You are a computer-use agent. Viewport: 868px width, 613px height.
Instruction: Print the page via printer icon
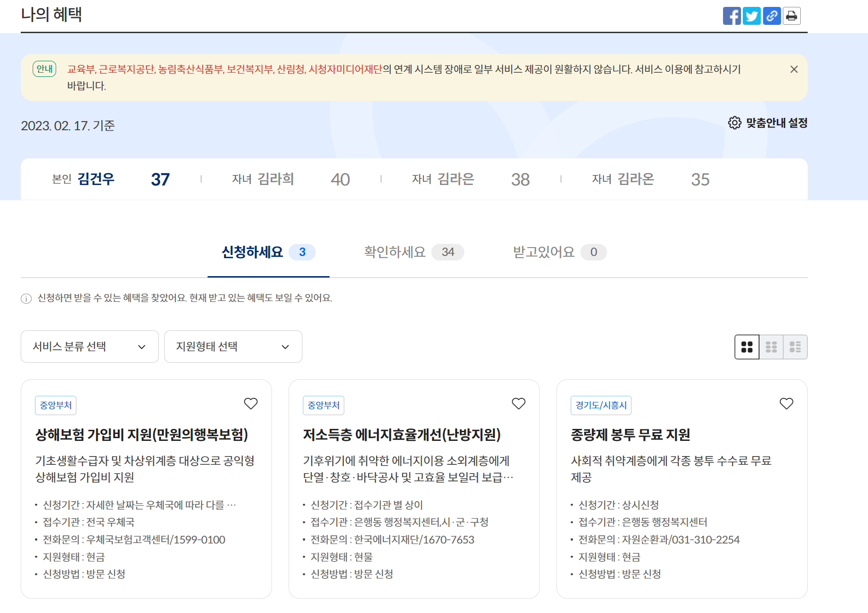coord(791,16)
